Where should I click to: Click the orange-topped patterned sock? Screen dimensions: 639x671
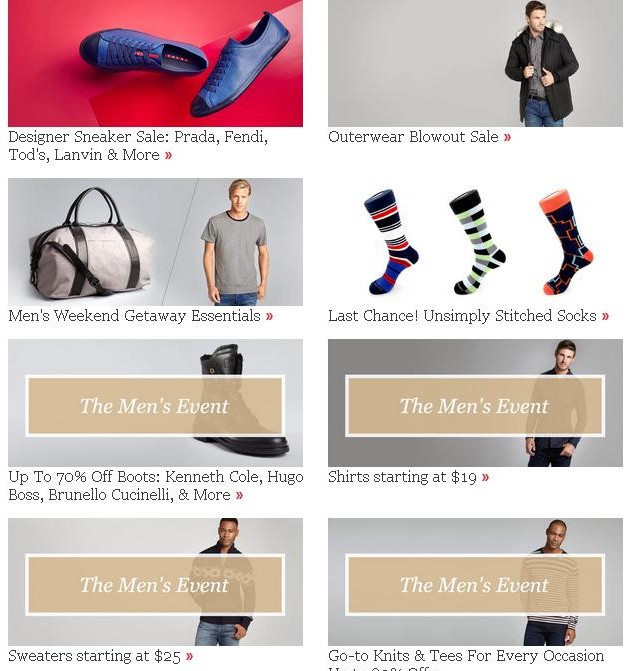pyautogui.click(x=567, y=242)
